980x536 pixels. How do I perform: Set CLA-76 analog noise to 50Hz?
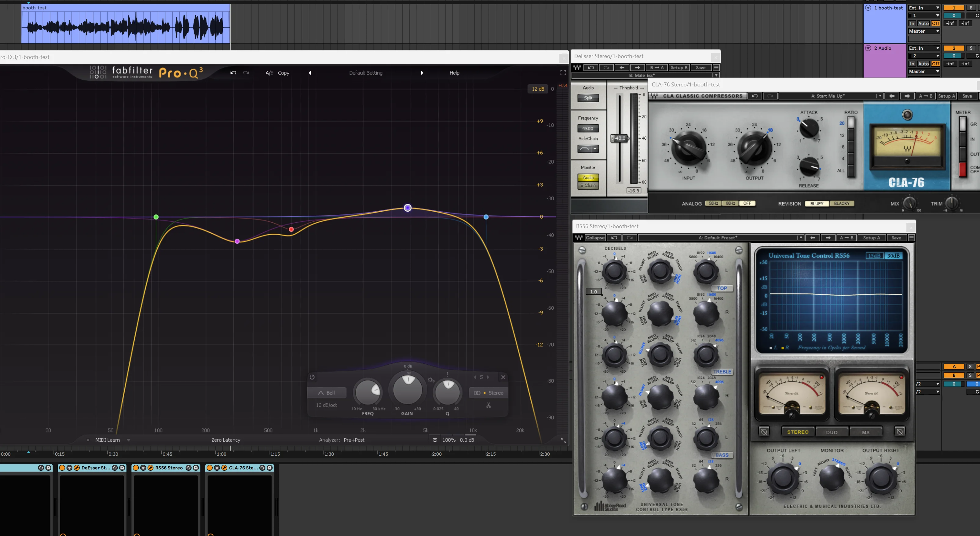713,203
